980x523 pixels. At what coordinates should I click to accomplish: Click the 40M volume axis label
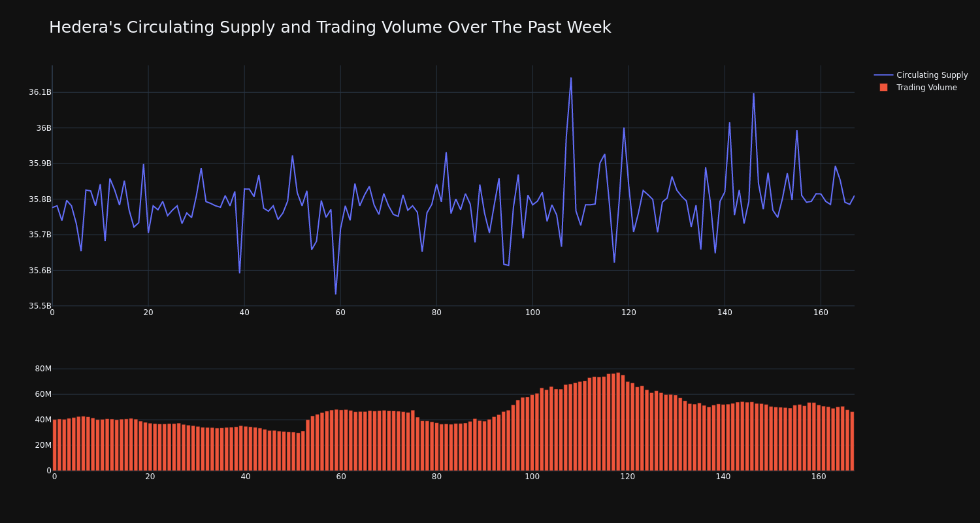tap(43, 420)
